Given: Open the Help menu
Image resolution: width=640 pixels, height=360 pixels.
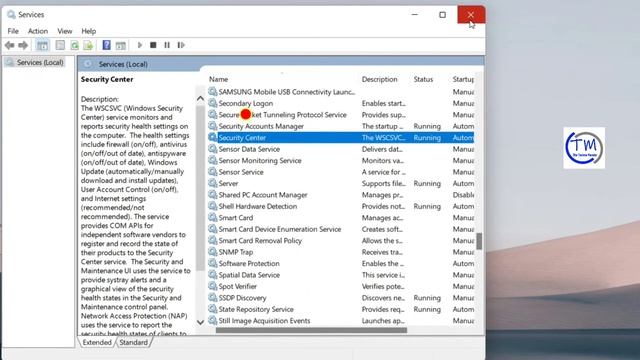Looking at the screenshot, I should coord(89,31).
